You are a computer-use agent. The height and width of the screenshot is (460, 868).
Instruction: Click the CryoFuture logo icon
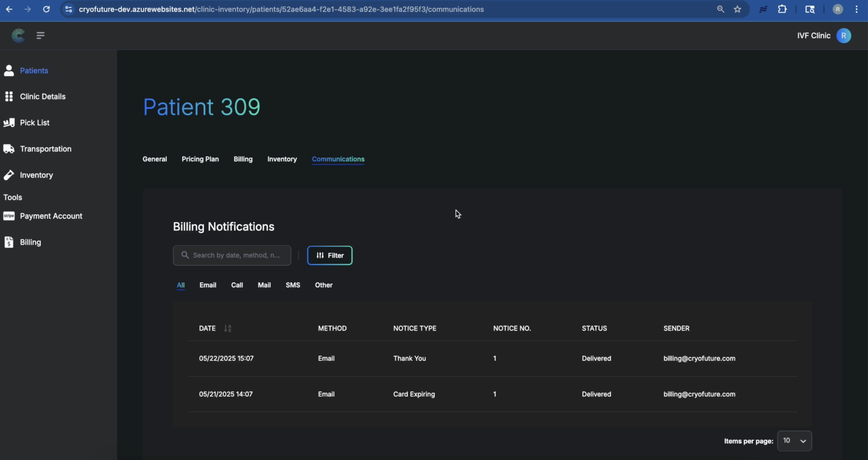(18, 35)
